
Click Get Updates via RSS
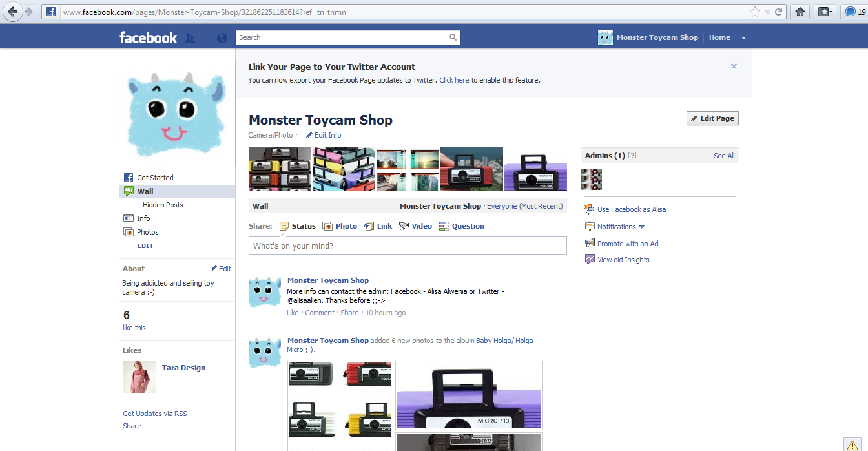click(x=155, y=414)
